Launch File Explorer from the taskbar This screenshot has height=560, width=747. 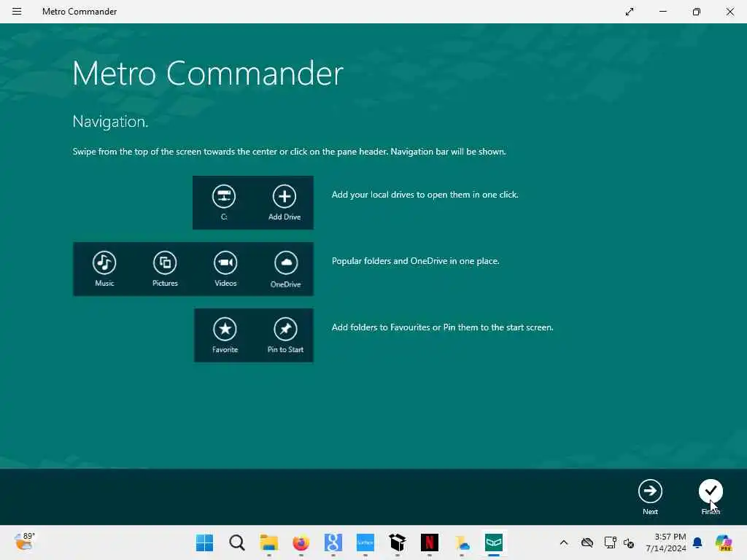click(x=268, y=542)
